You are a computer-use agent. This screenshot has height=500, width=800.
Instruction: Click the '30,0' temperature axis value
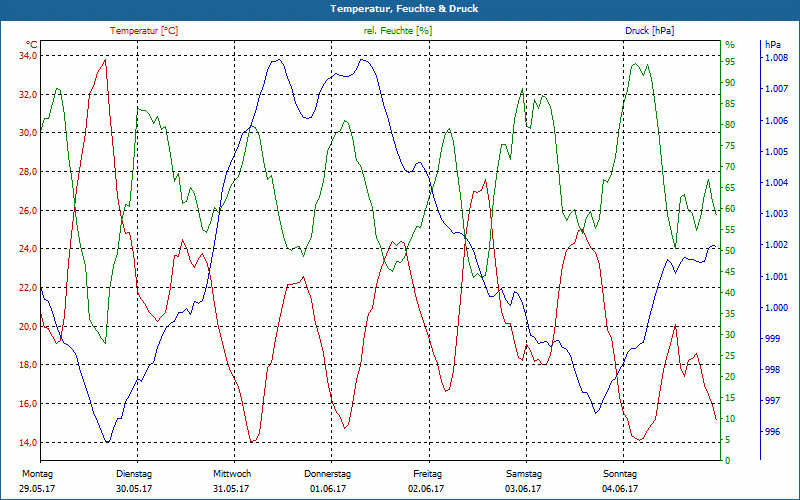pos(28,133)
